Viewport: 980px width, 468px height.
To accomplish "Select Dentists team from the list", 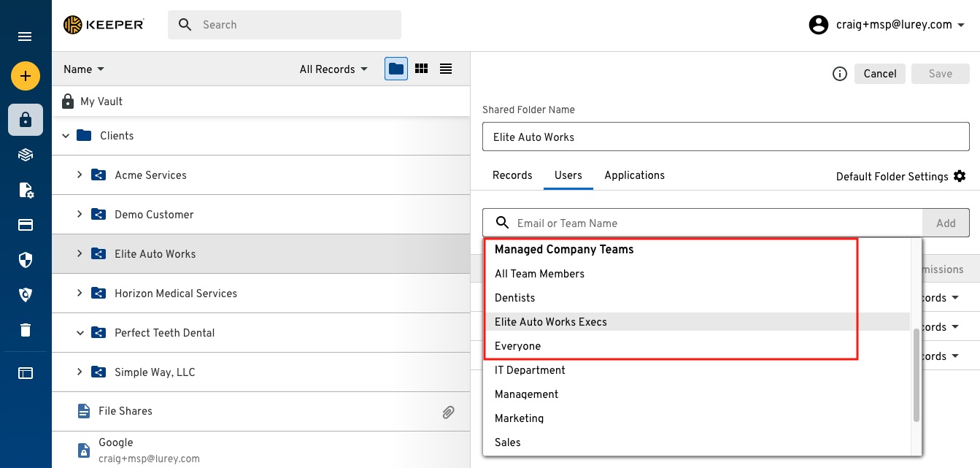I will tap(697, 298).
